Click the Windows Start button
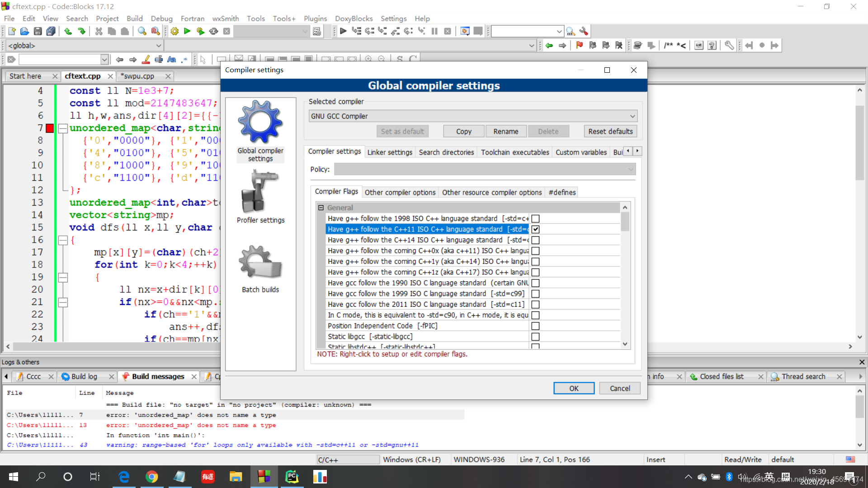Image resolution: width=868 pixels, height=488 pixels. pos(14,477)
